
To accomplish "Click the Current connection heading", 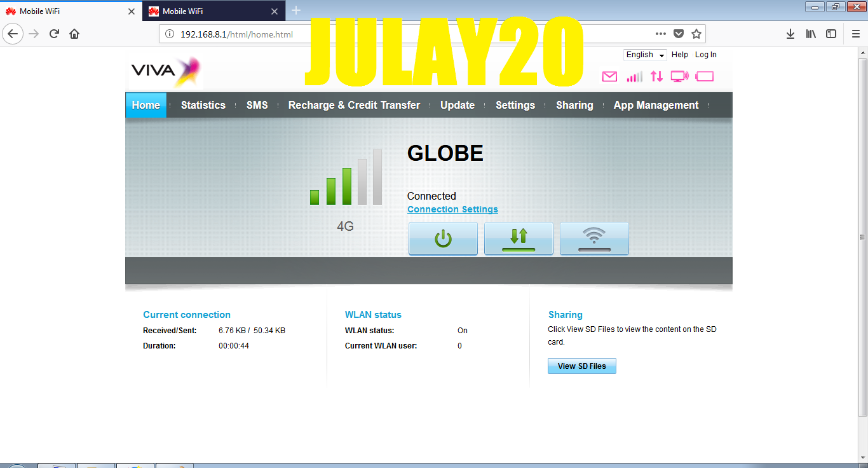I will click(x=187, y=314).
